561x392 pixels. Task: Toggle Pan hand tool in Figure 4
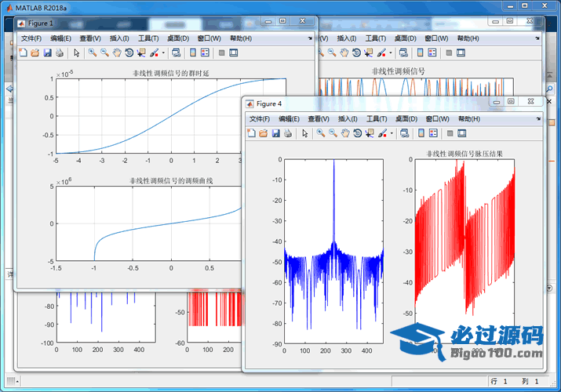[345, 133]
